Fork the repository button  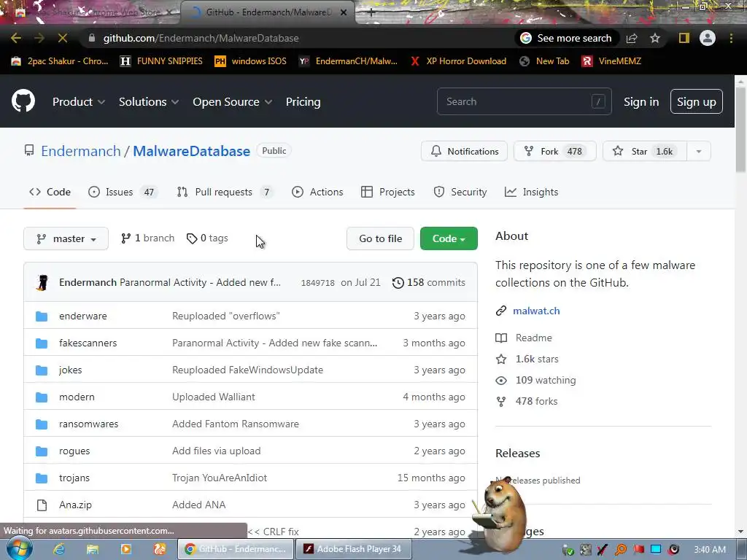tap(555, 152)
